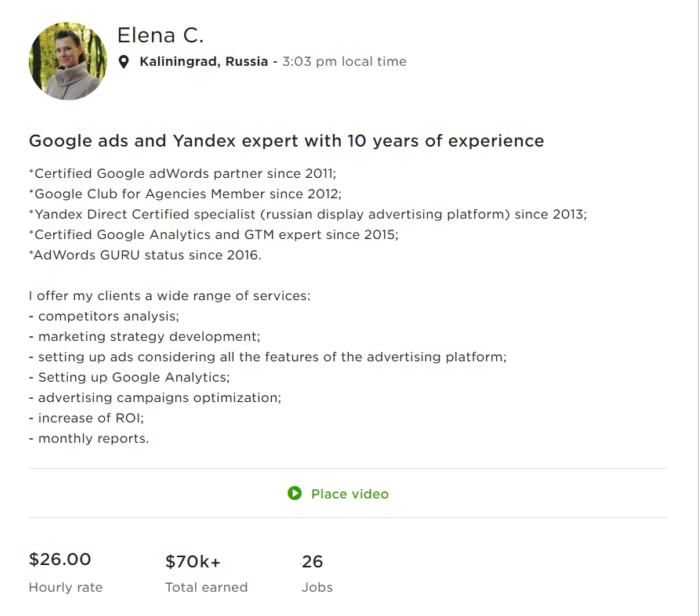Click the Certified Google adWords partner line
700x616 pixels.
click(x=183, y=173)
